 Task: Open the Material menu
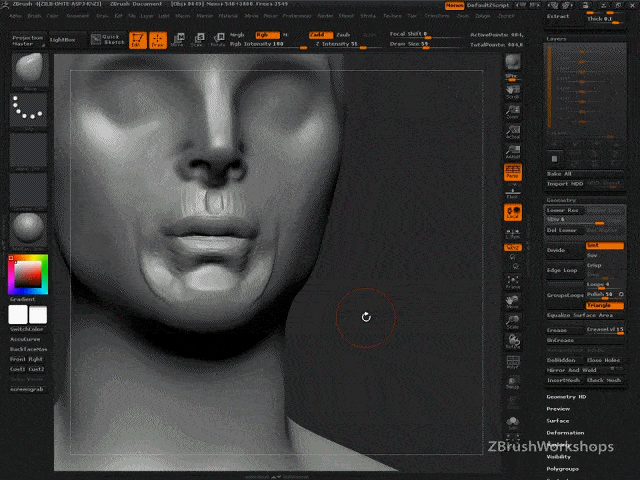coord(228,16)
